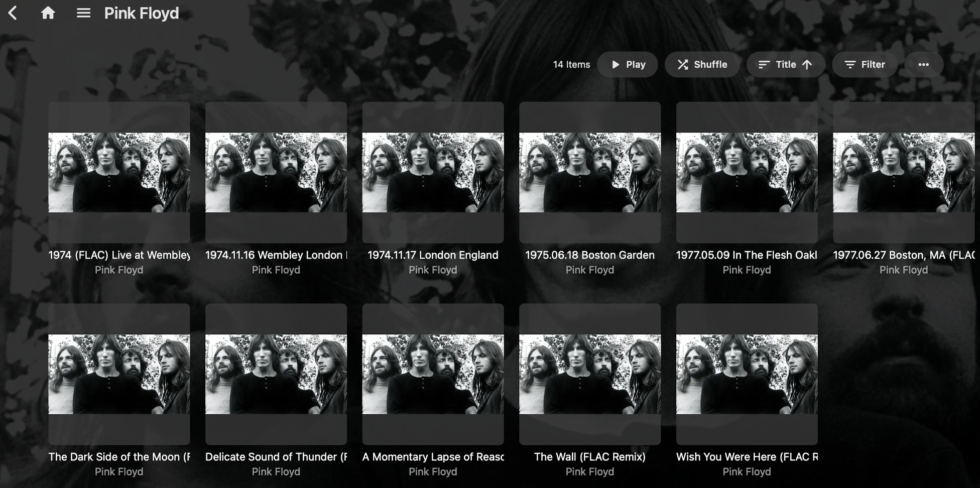Image resolution: width=980 pixels, height=488 pixels.
Task: Open 1974.11.17 London England album cover
Action: (433, 172)
